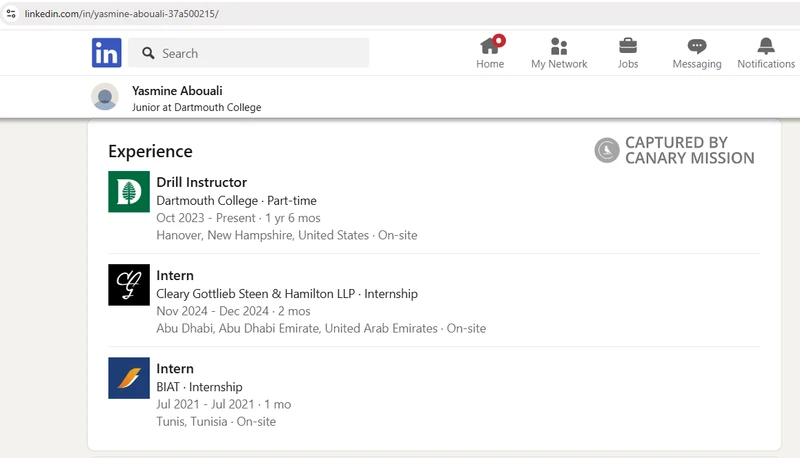Click the Experience section heading
The image size is (800, 458).
pyautogui.click(x=151, y=151)
